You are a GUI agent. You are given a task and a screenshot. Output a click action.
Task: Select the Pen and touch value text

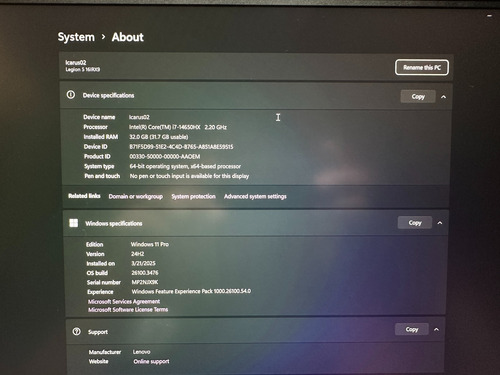coord(189,176)
